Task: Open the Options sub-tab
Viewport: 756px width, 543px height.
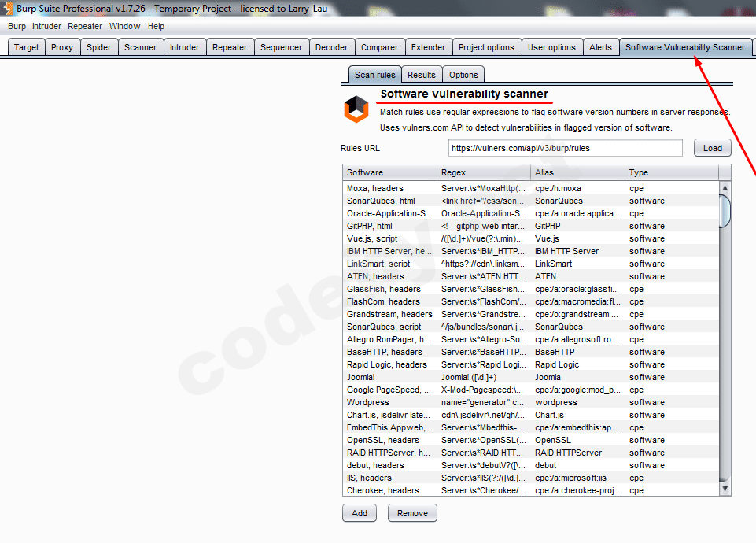Action: click(x=463, y=75)
